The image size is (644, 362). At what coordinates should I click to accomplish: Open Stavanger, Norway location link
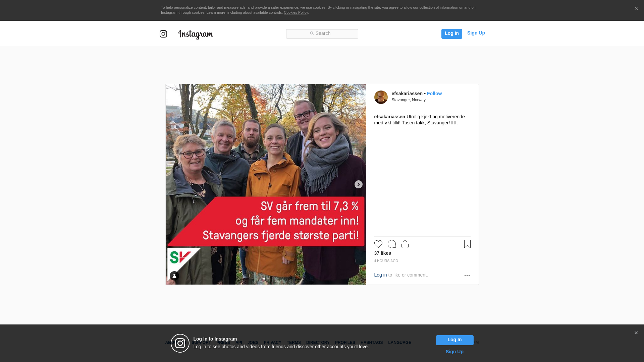tap(409, 100)
